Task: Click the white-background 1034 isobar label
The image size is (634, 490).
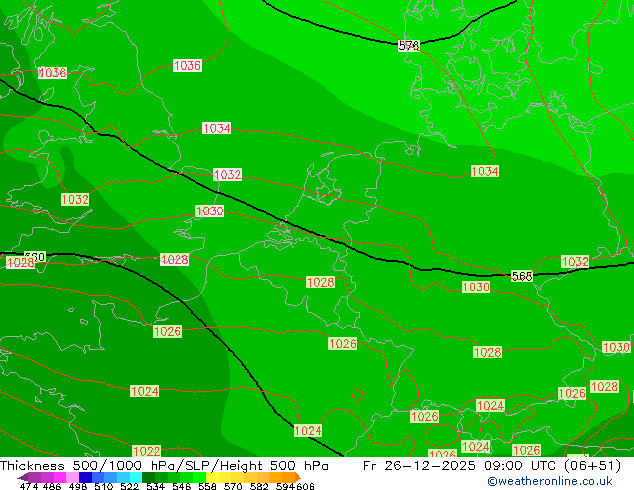Action: point(217,128)
